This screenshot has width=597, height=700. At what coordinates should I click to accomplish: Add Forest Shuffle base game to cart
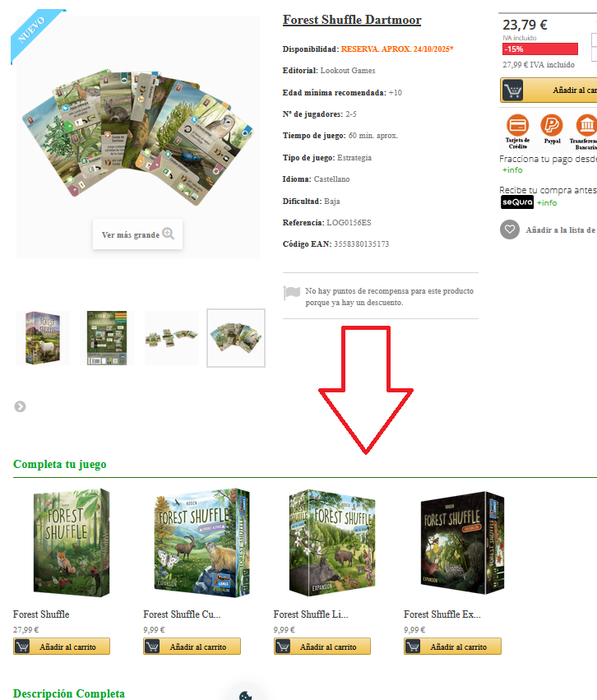62,647
